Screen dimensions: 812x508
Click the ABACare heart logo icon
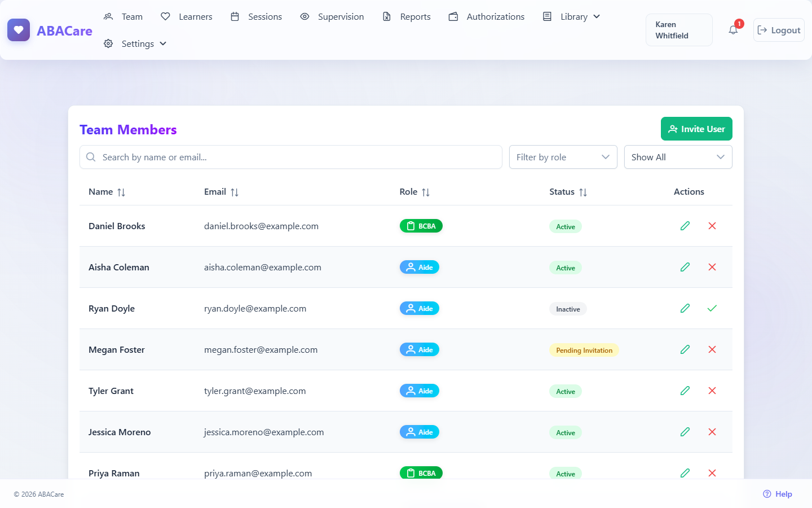click(x=19, y=30)
